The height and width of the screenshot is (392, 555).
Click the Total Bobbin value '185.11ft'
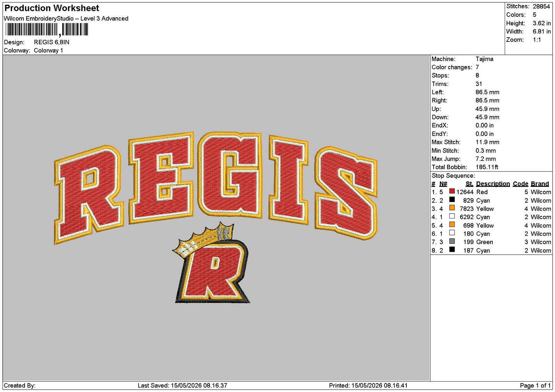(487, 167)
